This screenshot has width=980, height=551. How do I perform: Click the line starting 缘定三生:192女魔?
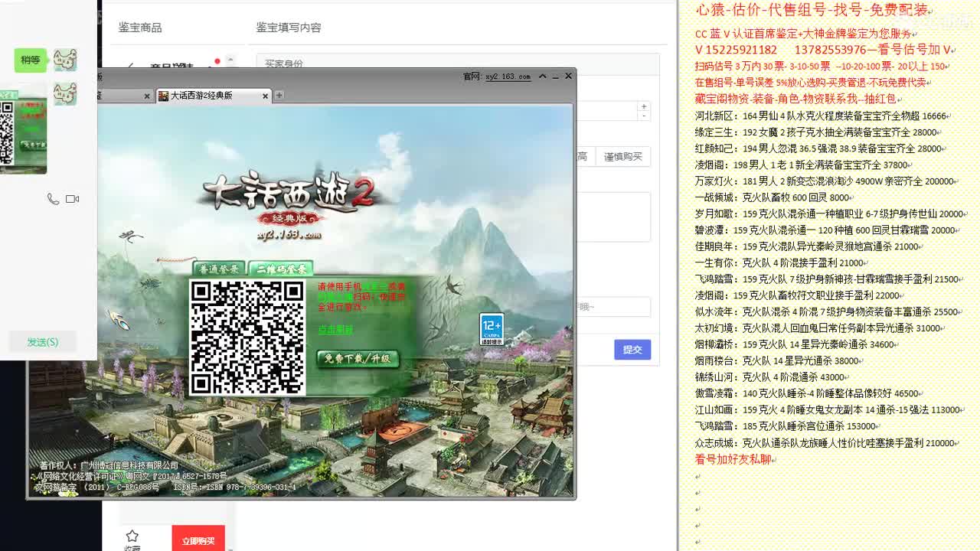click(x=816, y=132)
